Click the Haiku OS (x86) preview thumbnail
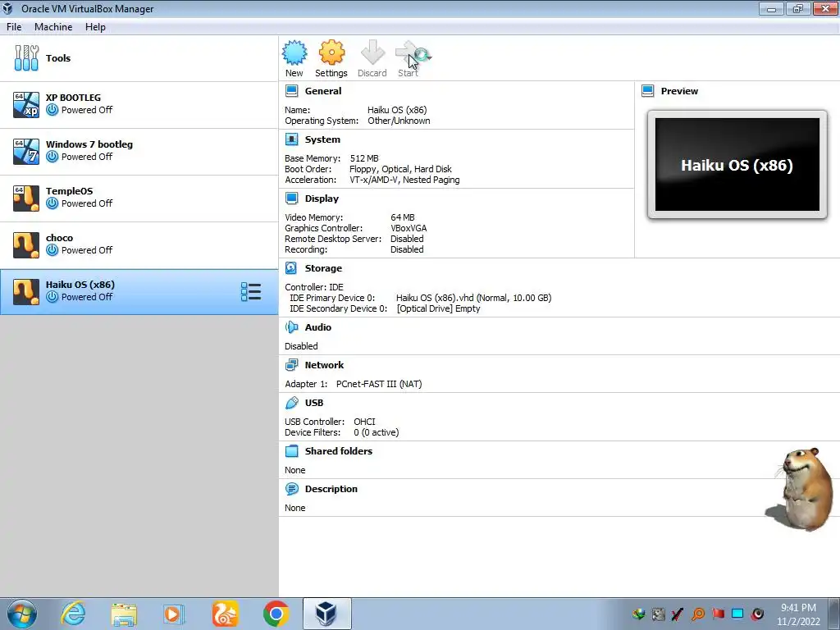The image size is (840, 630). click(x=737, y=164)
